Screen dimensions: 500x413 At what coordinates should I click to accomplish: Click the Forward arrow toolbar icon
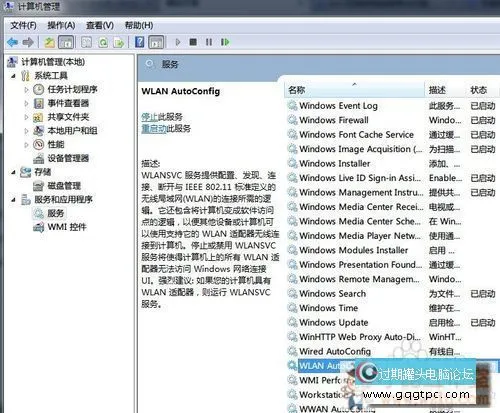tap(28, 42)
